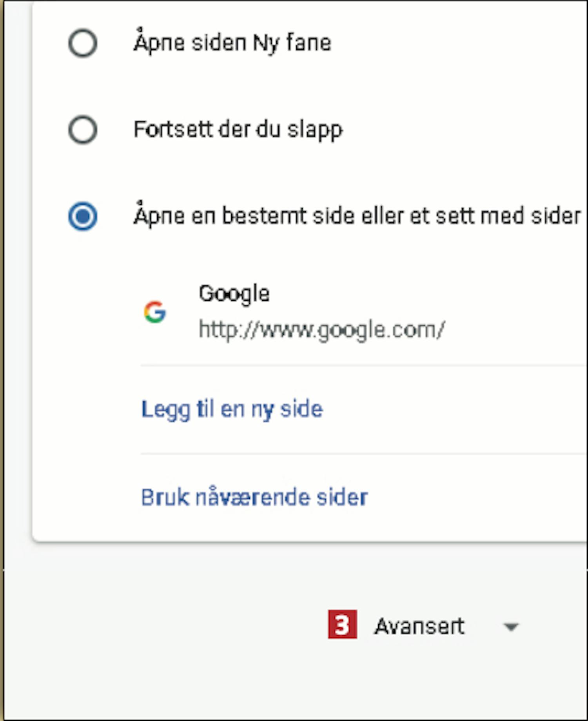Click "Åpne en bestemt side eller et sett med sider" text
Screen dimensions: 588x721
357,215
